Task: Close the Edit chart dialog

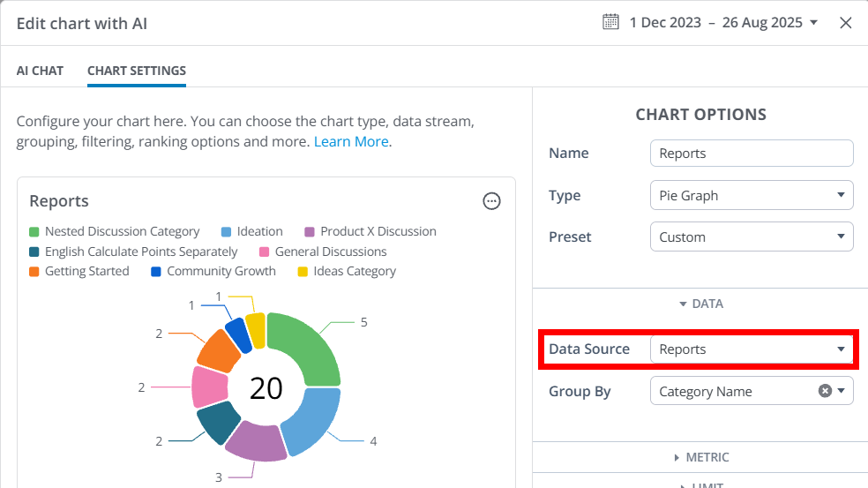Action: (x=845, y=23)
